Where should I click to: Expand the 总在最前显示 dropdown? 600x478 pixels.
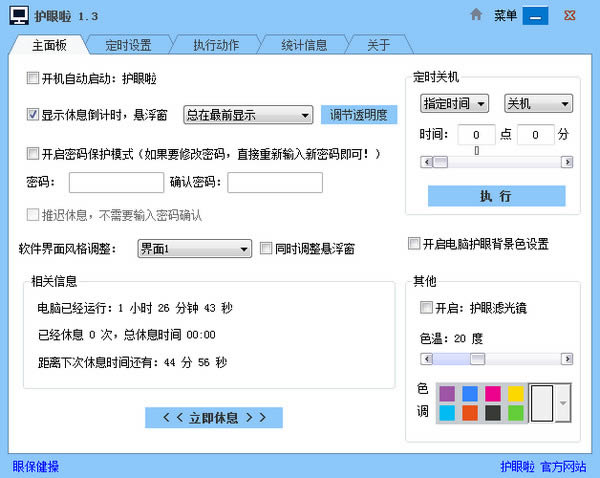point(248,115)
